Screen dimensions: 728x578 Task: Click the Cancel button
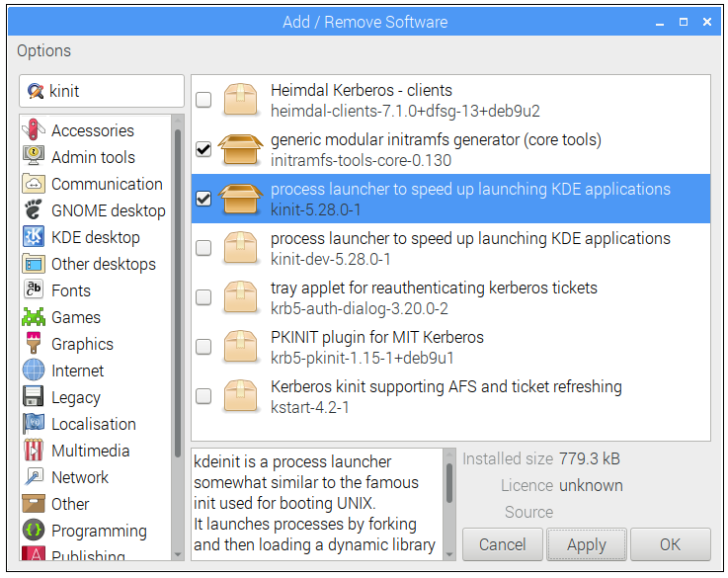[x=503, y=544]
